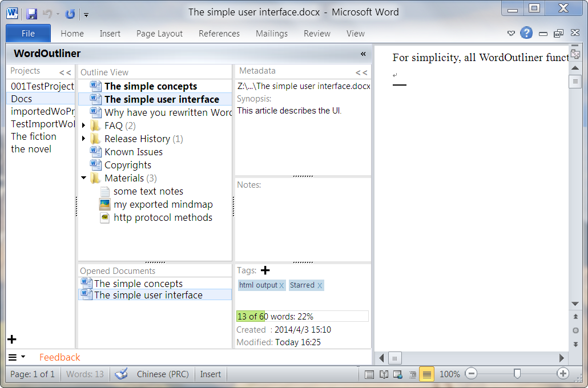588x388 pixels.
Task: Open the Mailings tab
Action: (272, 33)
